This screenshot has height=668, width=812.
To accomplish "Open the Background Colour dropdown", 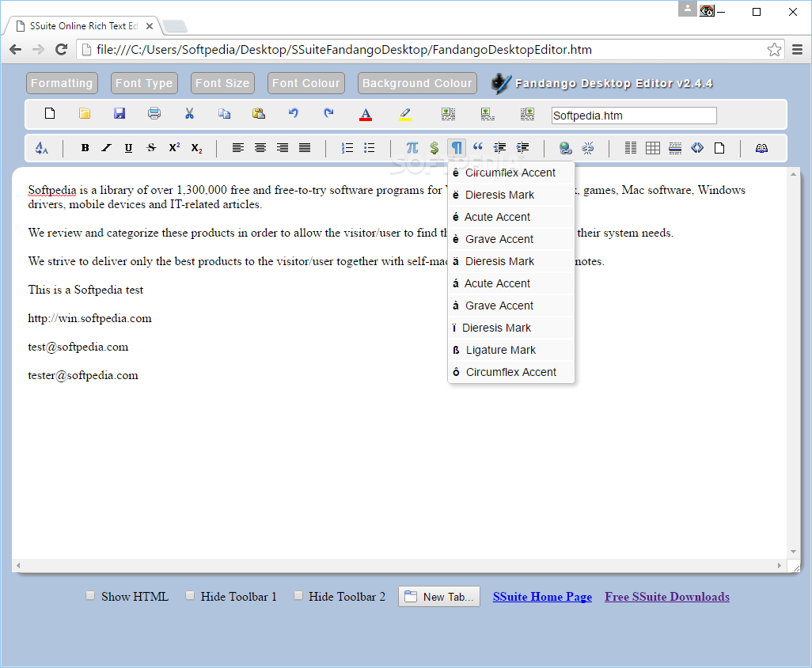I will [417, 83].
